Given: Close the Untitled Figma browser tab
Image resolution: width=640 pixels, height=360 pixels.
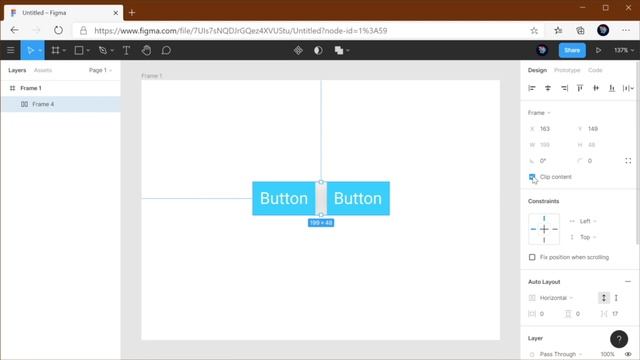Looking at the screenshot, I should [x=116, y=13].
